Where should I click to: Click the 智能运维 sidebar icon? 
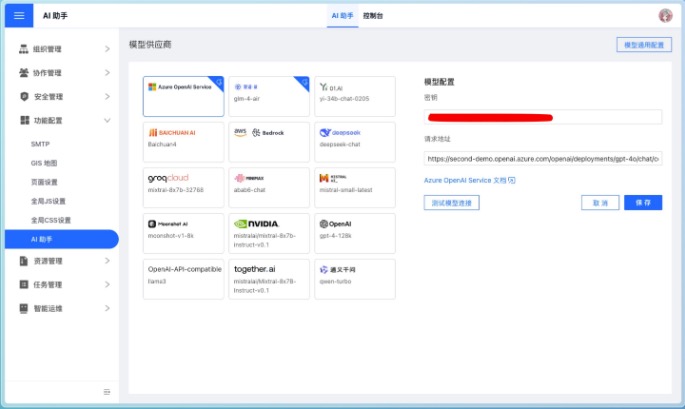[24, 308]
